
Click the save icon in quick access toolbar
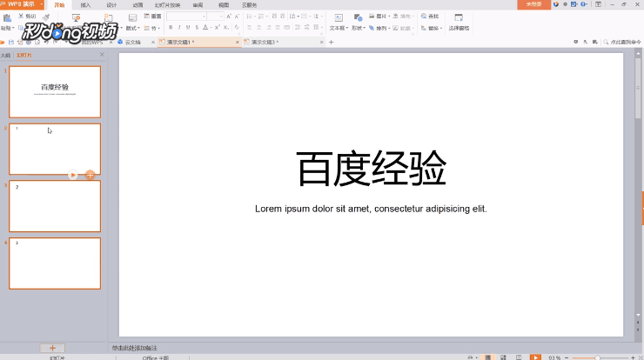11,43
